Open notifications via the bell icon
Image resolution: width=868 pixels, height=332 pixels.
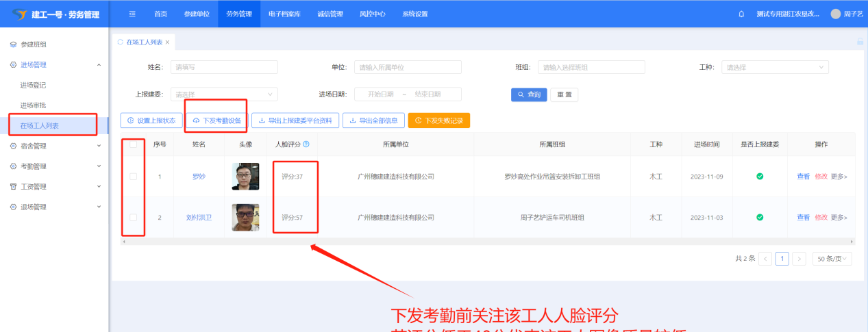(741, 14)
